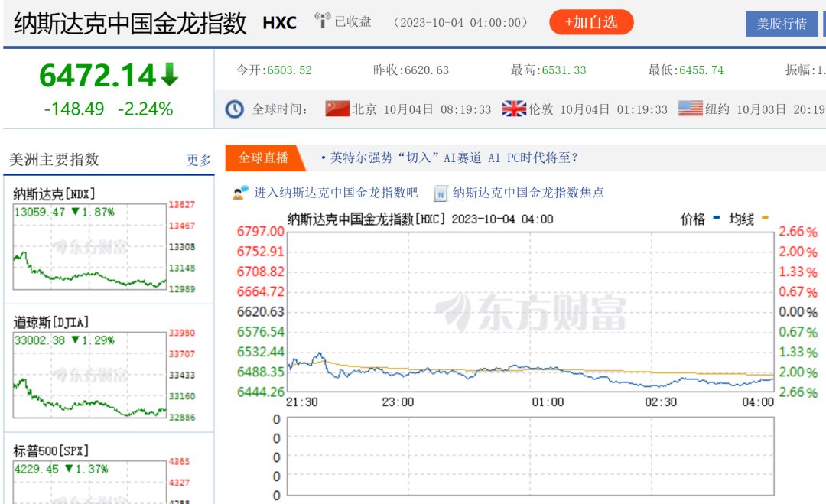The width and height of the screenshot is (826, 504).
Task: Click the HXC ticker symbol in header
Action: pos(280,23)
